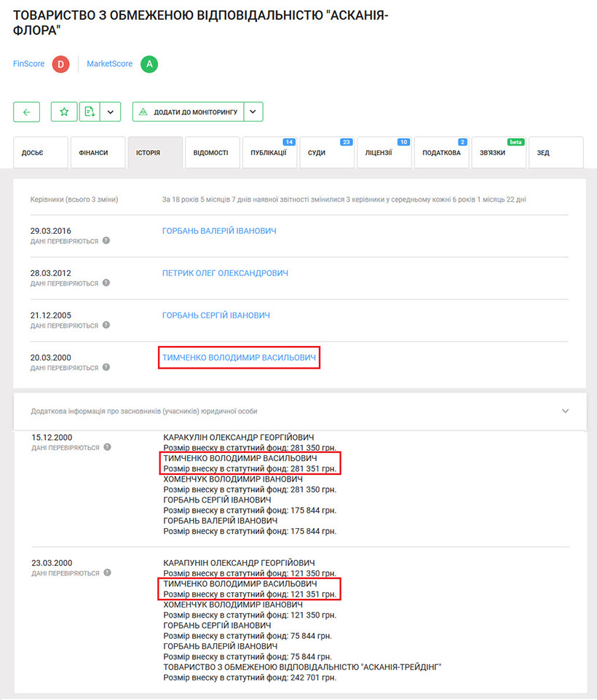Click the red FinScore D badge
Image resolution: width=597 pixels, height=700 pixels.
(x=60, y=64)
